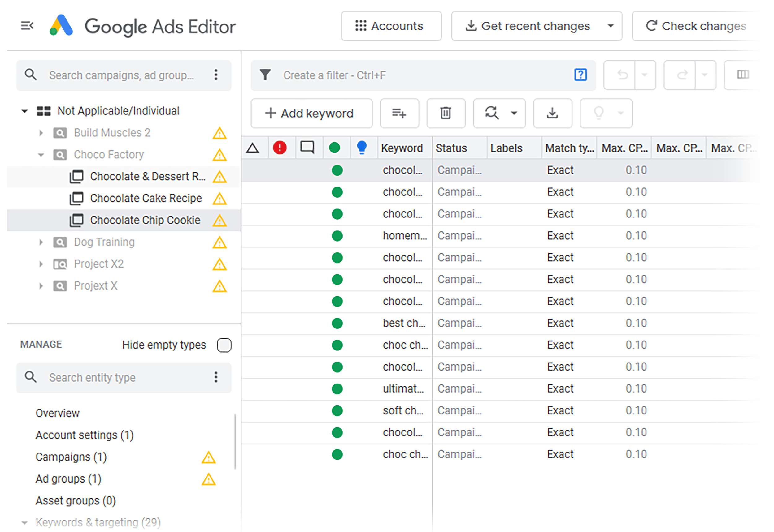
Task: Click the warning triangle beside Choco Factory
Action: point(220,155)
